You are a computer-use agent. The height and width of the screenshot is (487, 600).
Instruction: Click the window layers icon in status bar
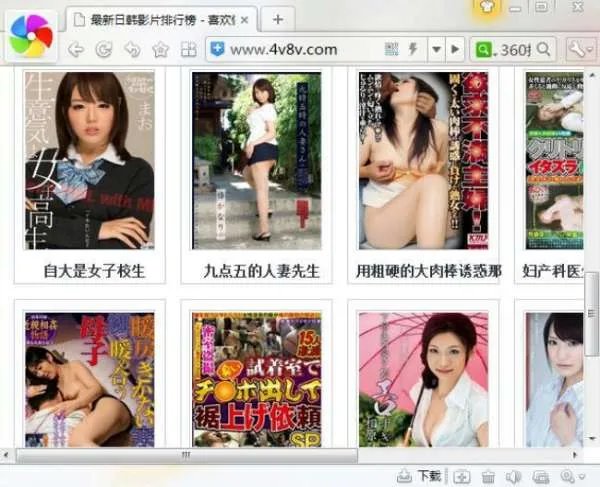coord(541,477)
